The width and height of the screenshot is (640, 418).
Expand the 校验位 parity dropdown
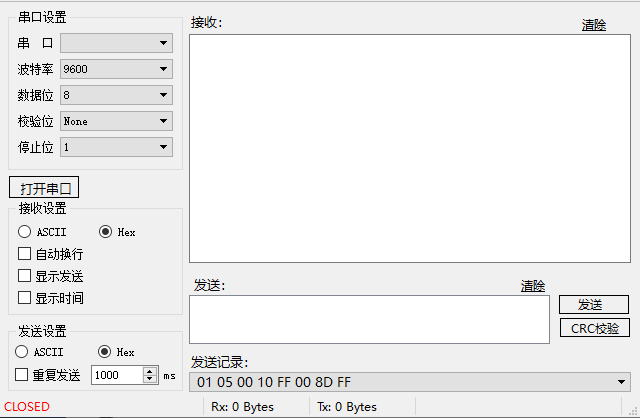pyautogui.click(x=116, y=121)
